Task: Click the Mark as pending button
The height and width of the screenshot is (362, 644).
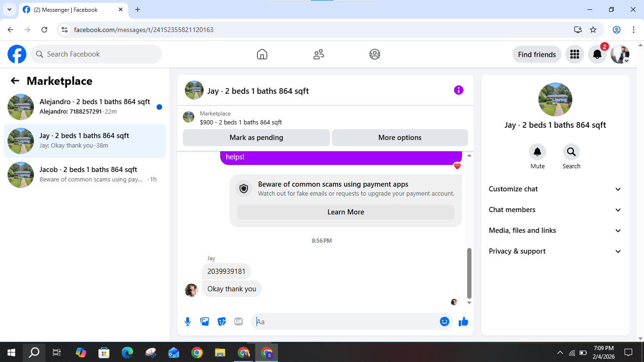Action: [256, 138]
